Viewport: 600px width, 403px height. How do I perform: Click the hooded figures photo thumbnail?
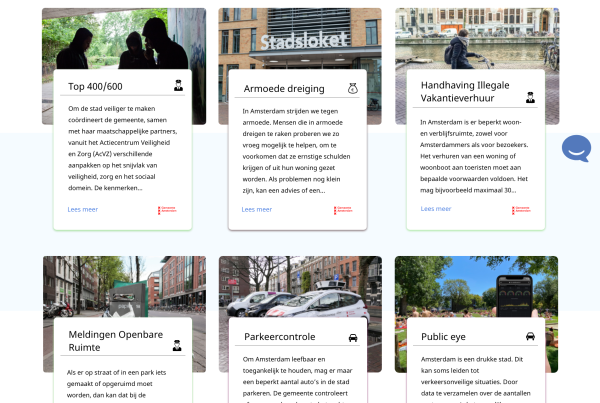pos(124,38)
